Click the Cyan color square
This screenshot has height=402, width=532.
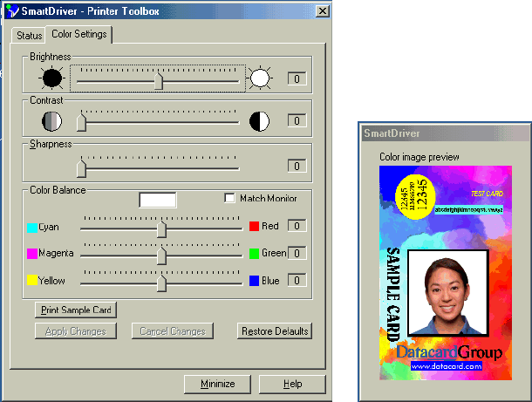pos(32,228)
